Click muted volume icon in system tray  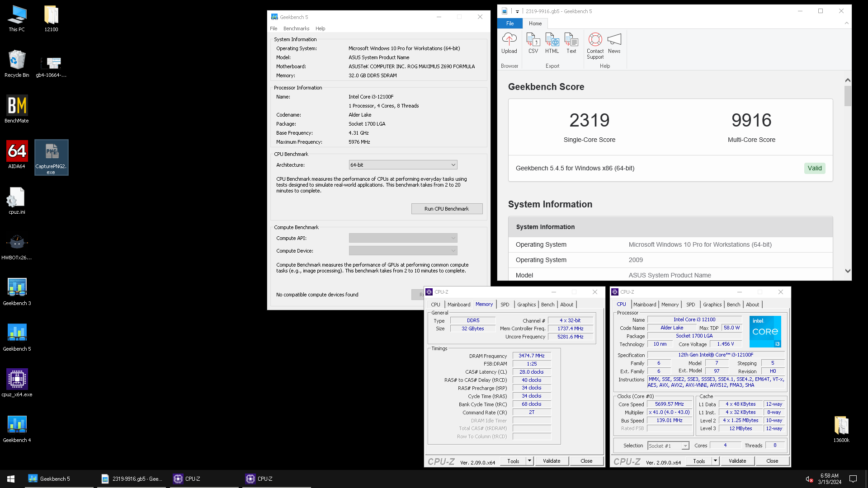[809, 479]
